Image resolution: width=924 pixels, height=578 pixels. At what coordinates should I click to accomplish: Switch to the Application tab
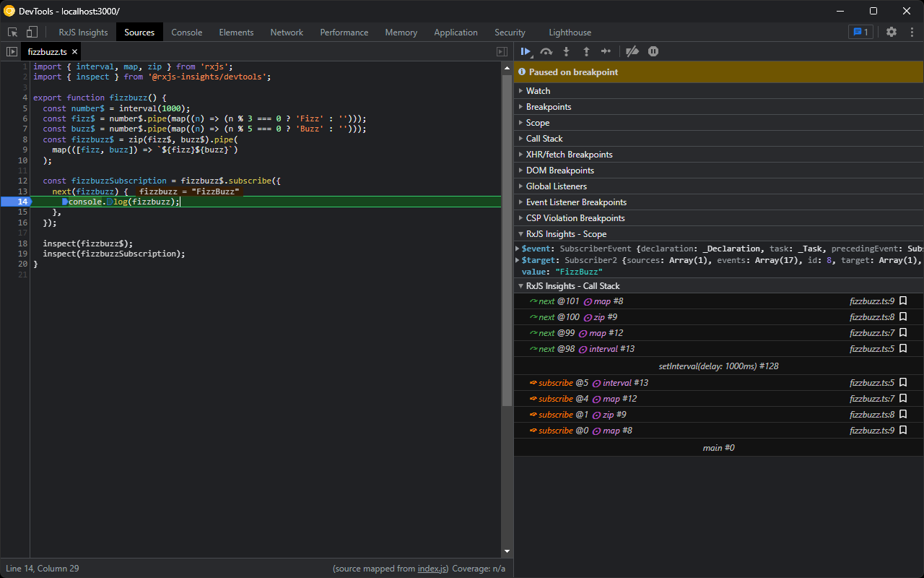pos(456,33)
